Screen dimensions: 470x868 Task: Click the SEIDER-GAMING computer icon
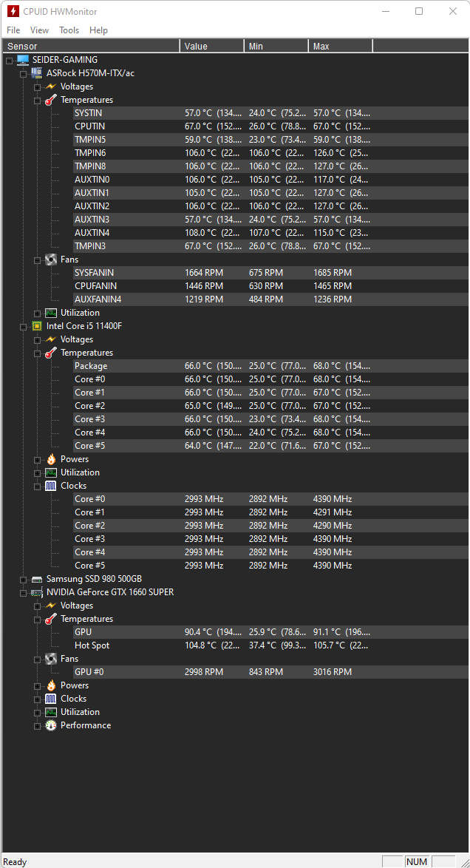click(x=23, y=60)
